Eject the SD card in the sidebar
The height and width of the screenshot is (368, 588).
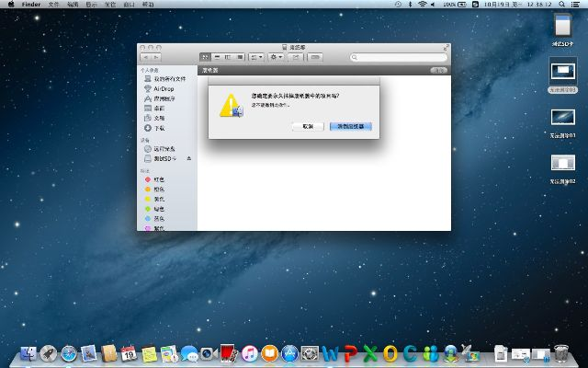[x=188, y=159]
